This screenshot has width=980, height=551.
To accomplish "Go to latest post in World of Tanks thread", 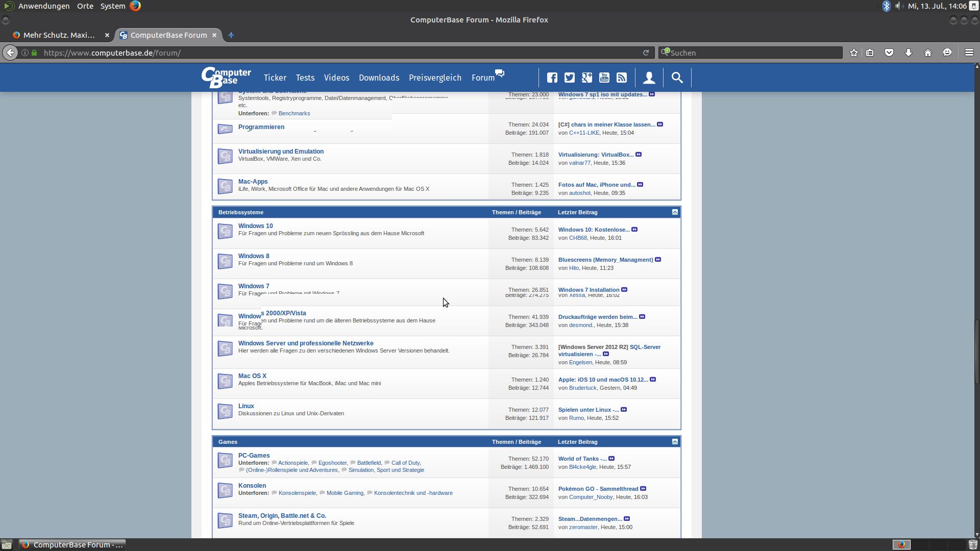I will click(x=611, y=459).
